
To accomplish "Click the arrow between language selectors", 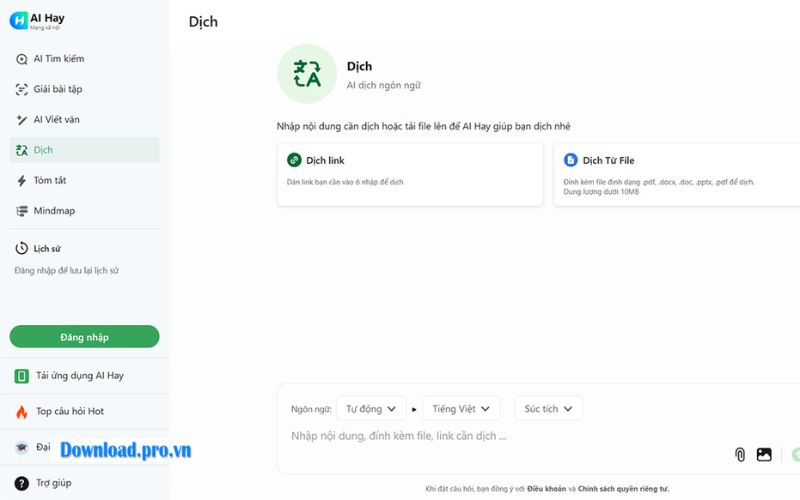I will 414,409.
